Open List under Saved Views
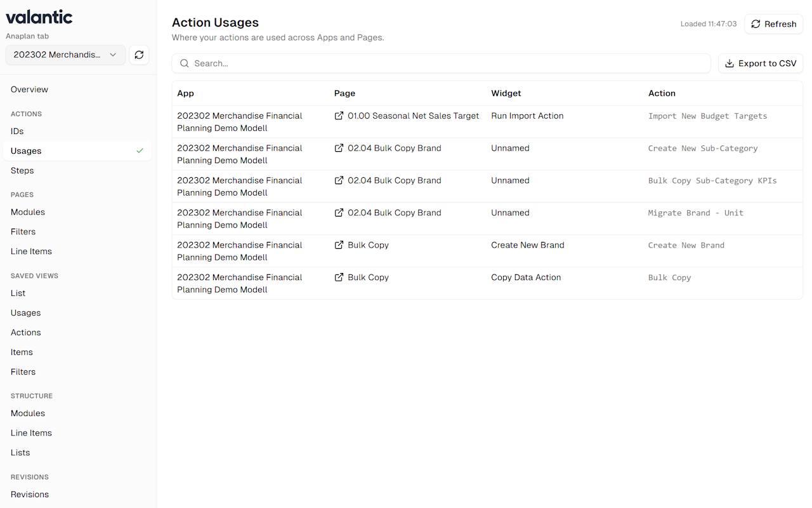Screen dimensions: 812x508 pyautogui.click(x=77, y=293)
